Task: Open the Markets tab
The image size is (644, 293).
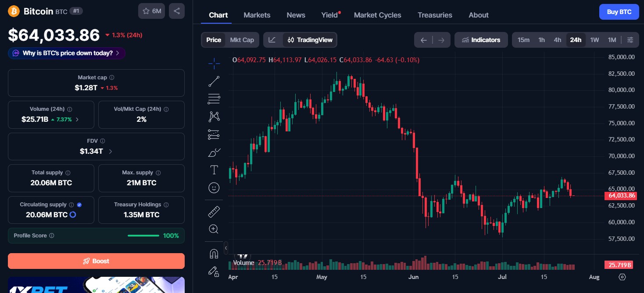Action: pos(257,15)
